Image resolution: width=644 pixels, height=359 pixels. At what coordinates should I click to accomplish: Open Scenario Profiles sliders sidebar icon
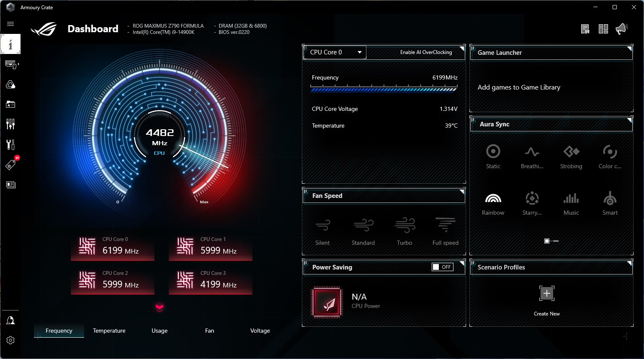(x=10, y=124)
